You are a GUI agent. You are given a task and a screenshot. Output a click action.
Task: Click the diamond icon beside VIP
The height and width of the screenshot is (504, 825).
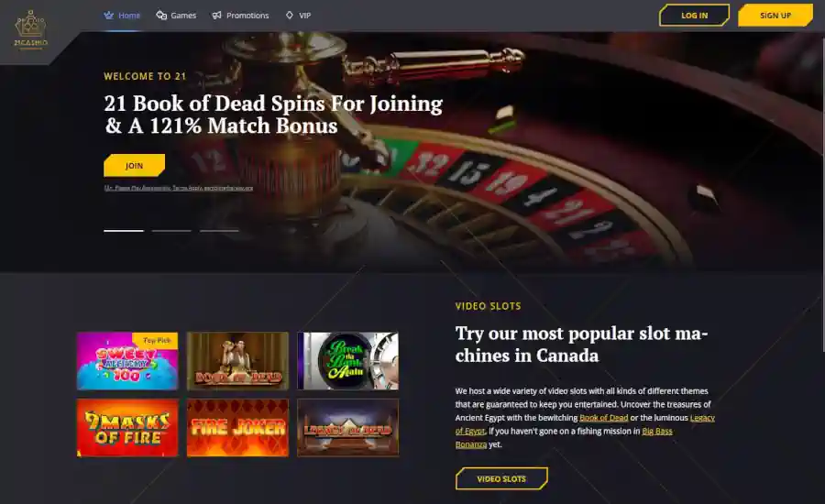290,16
